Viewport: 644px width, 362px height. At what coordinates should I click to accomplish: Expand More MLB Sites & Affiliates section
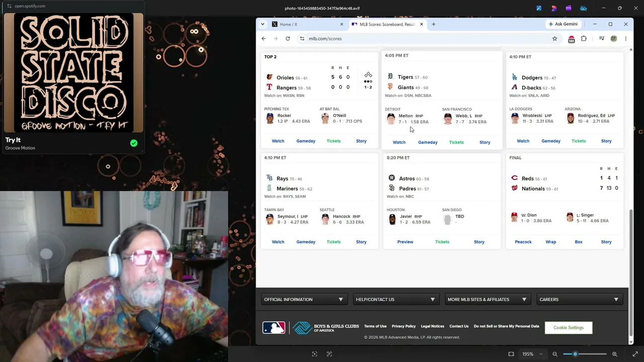click(487, 300)
